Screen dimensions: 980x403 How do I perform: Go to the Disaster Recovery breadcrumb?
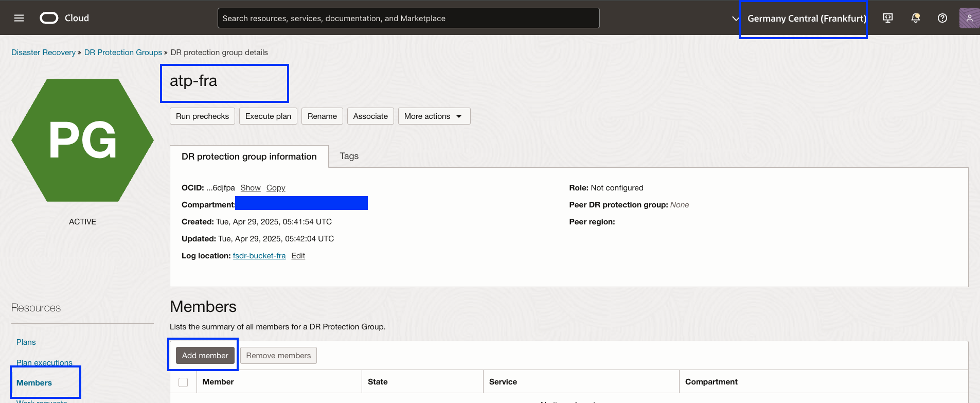tap(43, 52)
